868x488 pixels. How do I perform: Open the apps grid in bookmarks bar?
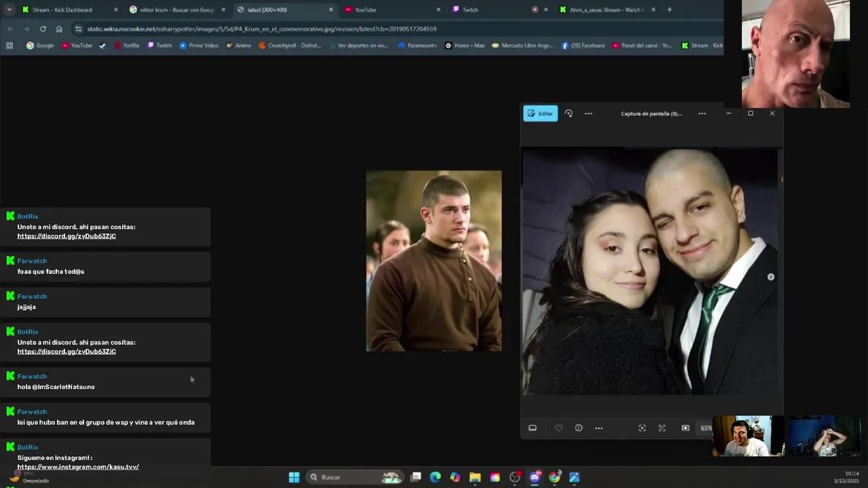[9, 45]
